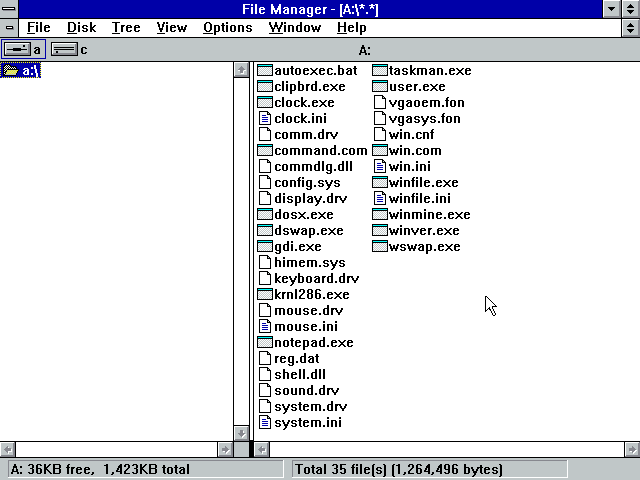Click the winfile.exe program icon
This screenshot has width=640, height=480.
(380, 182)
